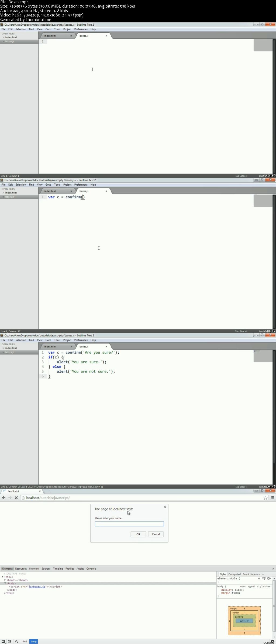Collapse the <html> node in the DOM tree
Viewport: 276px width, 644px height.
2,577
